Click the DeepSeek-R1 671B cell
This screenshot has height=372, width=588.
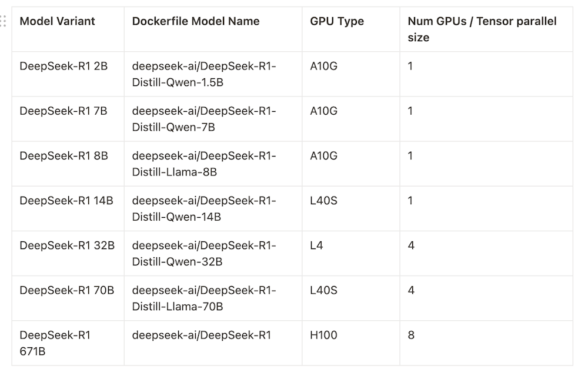coord(68,343)
